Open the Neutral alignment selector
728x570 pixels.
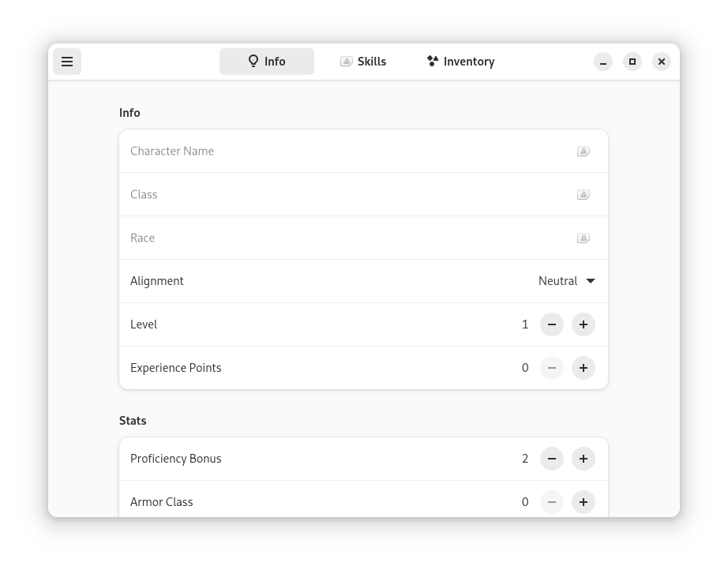(x=566, y=281)
